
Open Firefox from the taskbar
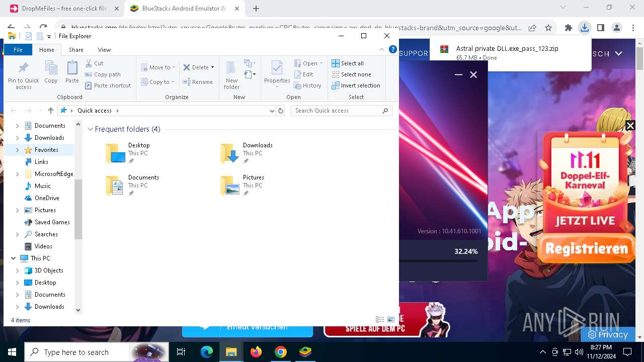[x=256, y=352]
